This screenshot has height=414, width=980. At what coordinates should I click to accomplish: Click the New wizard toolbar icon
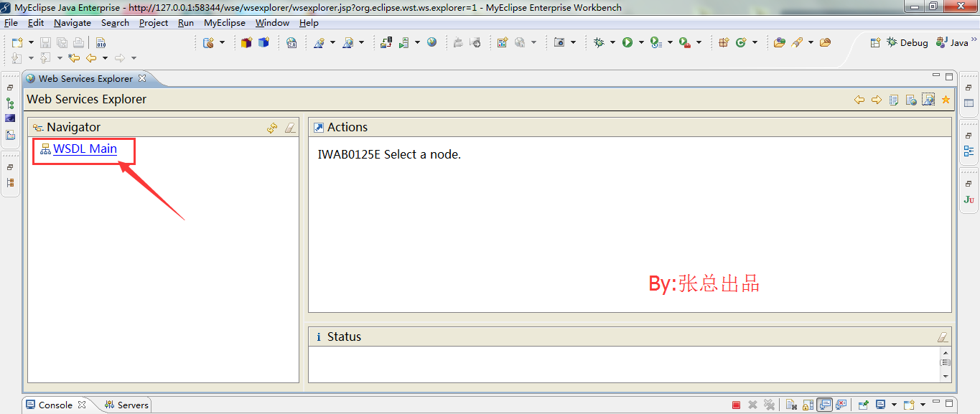tap(17, 43)
